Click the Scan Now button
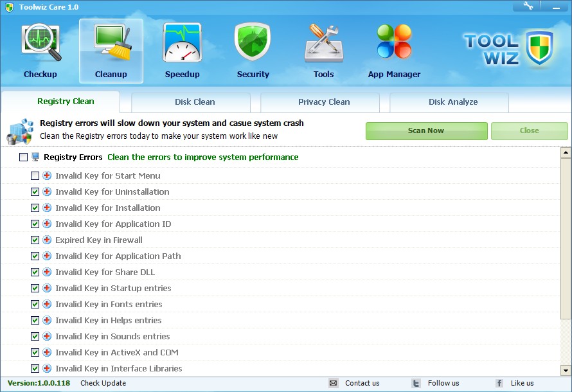This screenshot has width=572, height=392. coord(427,131)
